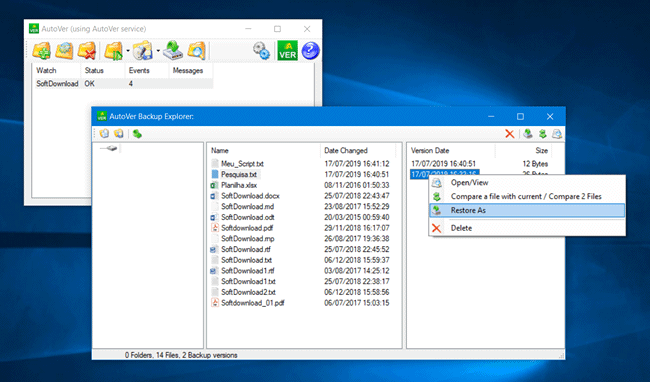Minimize the AutoVer Backup Explorer window

point(491,117)
